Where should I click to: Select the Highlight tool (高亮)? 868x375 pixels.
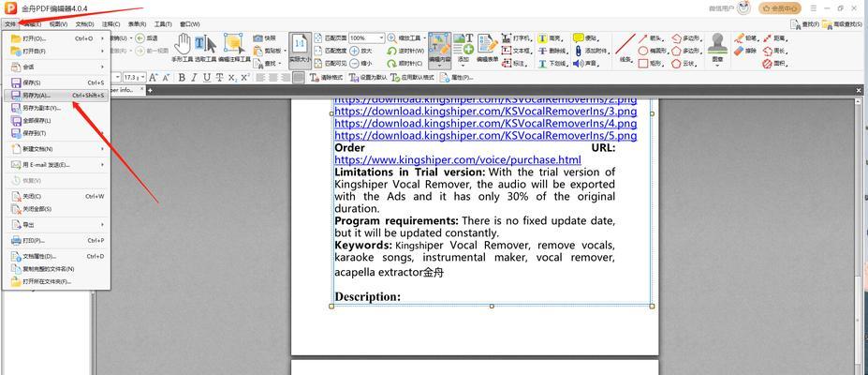point(551,38)
